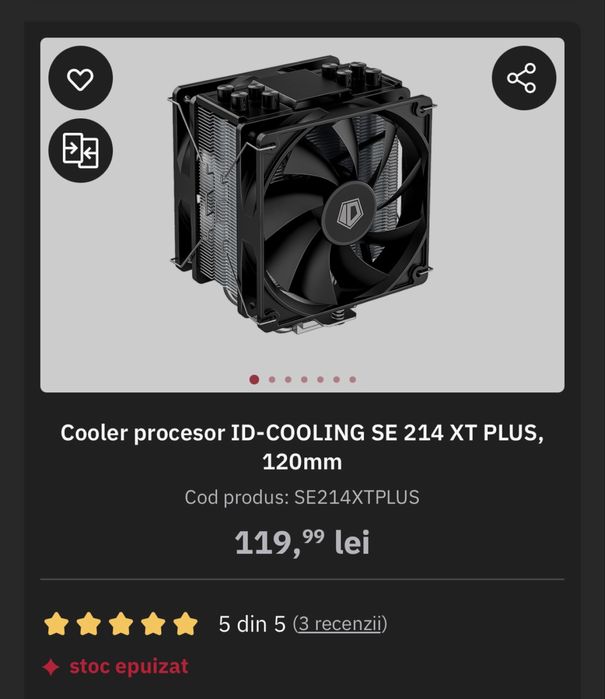Share this product via share icon
Viewport: 605px width, 699px height.
(x=524, y=78)
